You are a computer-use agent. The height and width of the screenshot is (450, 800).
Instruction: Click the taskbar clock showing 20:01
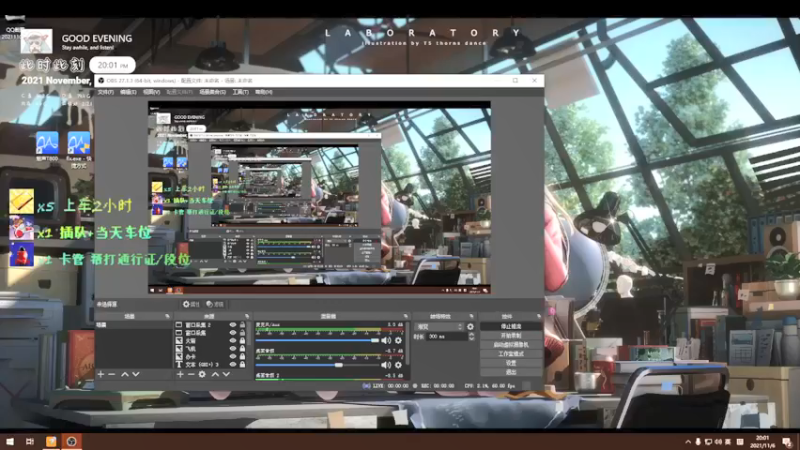pos(763,442)
